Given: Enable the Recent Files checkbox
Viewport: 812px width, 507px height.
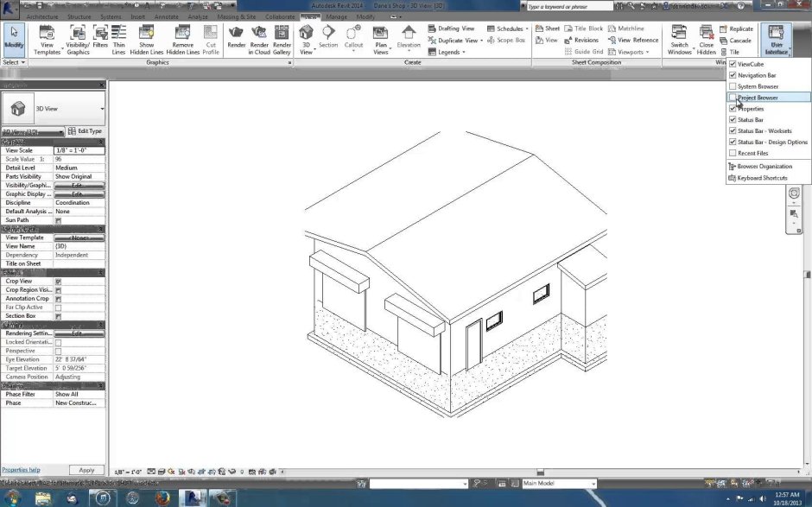Looking at the screenshot, I should (x=733, y=153).
